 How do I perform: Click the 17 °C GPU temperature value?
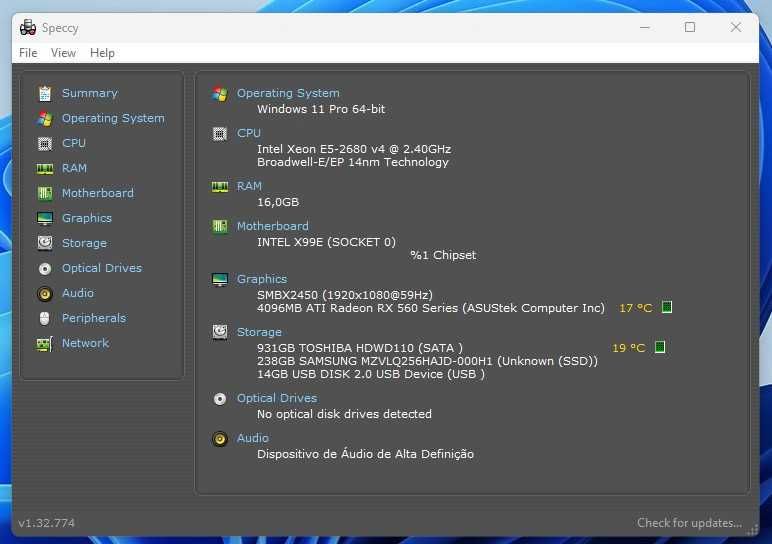636,308
